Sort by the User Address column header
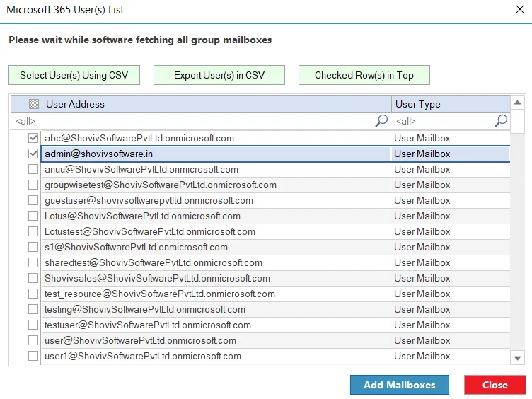 click(x=201, y=104)
